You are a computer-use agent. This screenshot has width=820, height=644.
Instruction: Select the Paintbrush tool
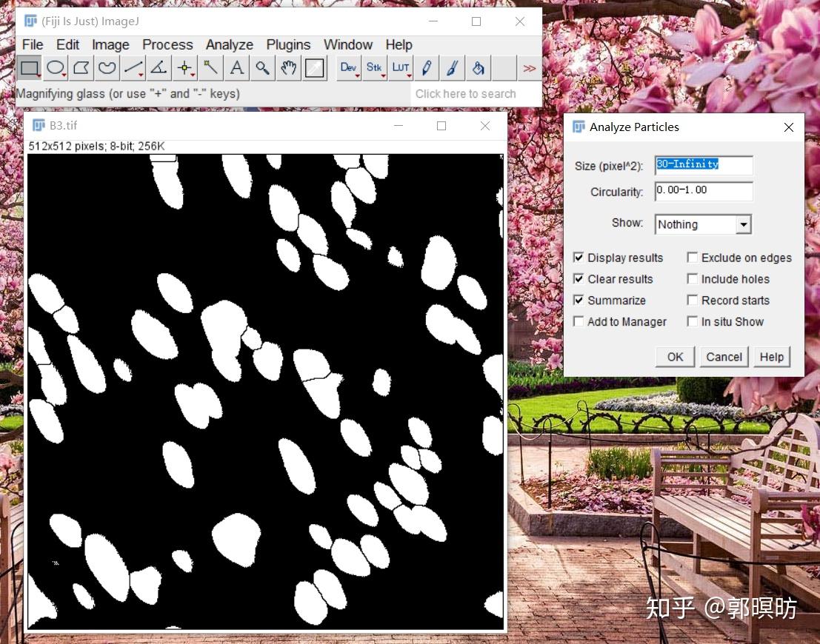coord(453,67)
